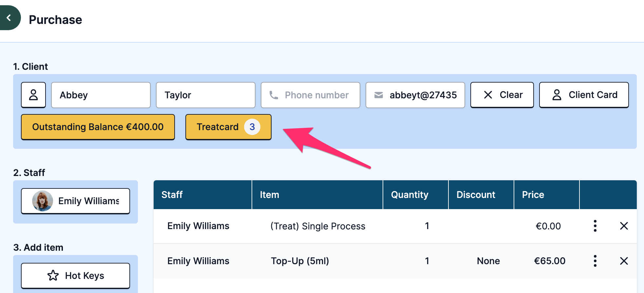Click Emily Williams in Top-Up row

coord(198,261)
